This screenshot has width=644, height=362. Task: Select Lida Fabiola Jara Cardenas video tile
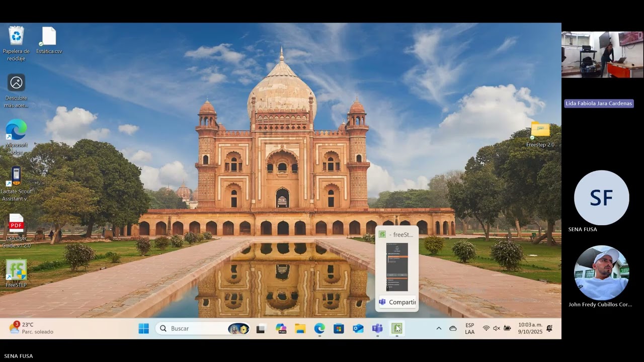(x=602, y=54)
